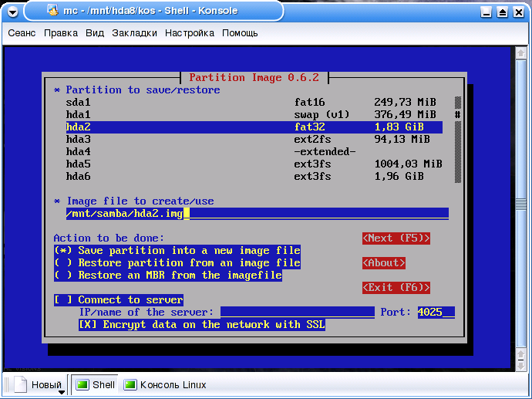Viewport: 532px width, 399px height.
Task: Click the Konsole application icon in title bar
Action: tap(52, 11)
